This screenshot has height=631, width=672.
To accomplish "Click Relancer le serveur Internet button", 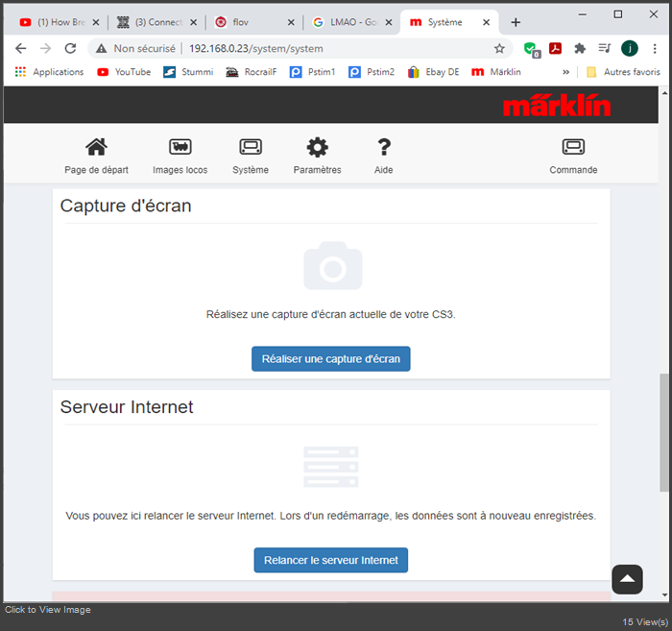I will tap(331, 560).
